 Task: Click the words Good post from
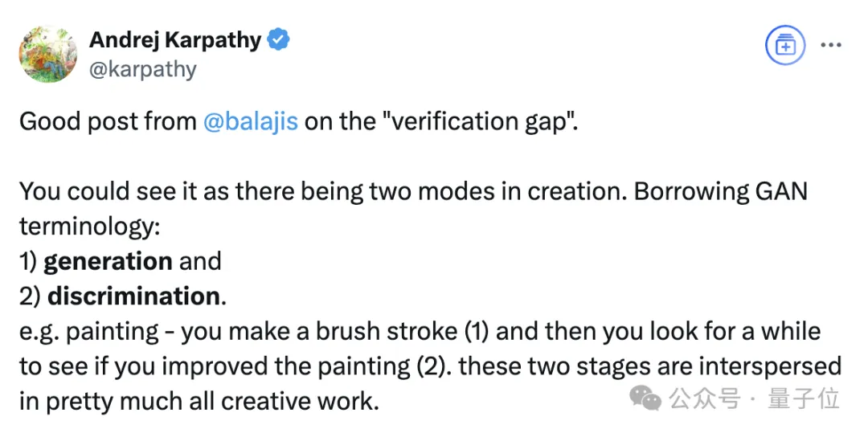pyautogui.click(x=108, y=121)
